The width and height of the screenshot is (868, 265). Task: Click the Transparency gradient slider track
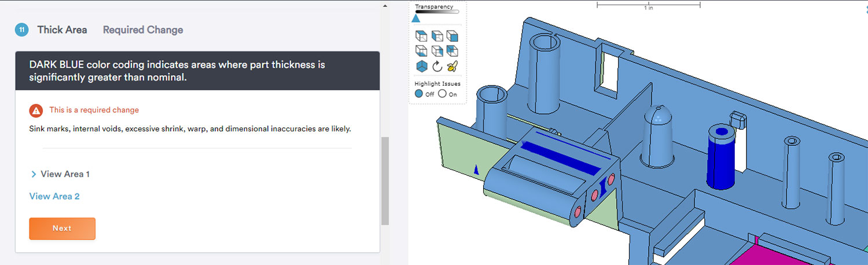pyautogui.click(x=437, y=12)
